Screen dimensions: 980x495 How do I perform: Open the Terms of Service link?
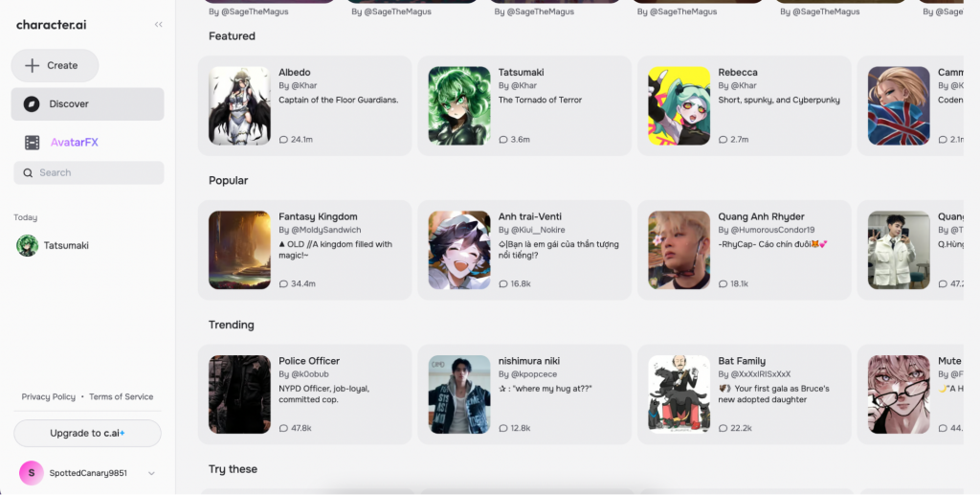point(121,396)
